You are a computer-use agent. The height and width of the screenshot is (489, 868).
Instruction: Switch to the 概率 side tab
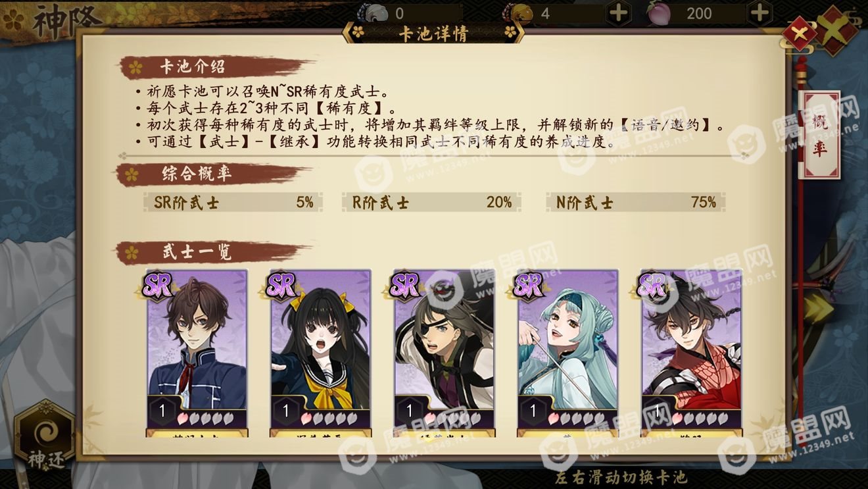click(819, 135)
